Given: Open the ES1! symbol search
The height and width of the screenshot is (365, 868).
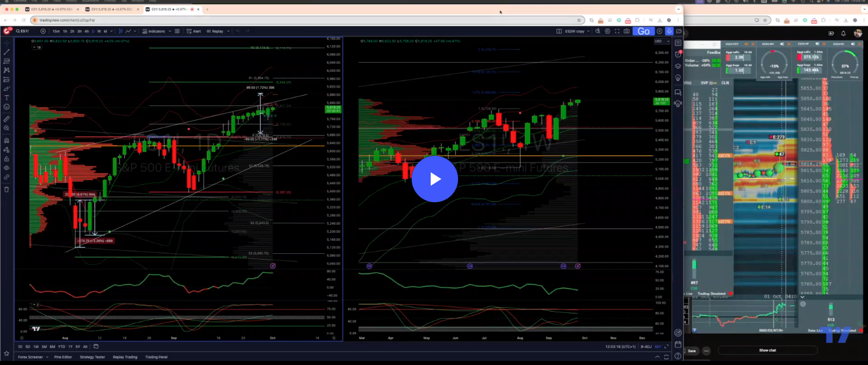Looking at the screenshot, I should 22,31.
